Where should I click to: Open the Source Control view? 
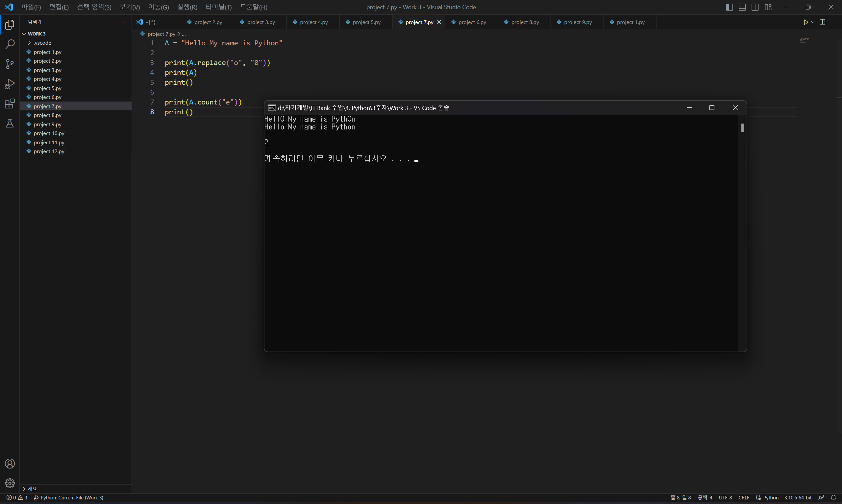[10, 64]
